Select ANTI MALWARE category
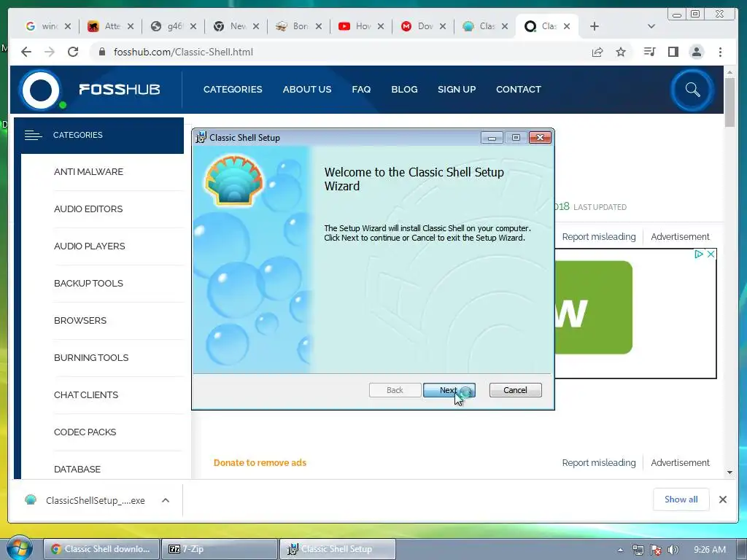Image resolution: width=747 pixels, height=560 pixels. pyautogui.click(x=88, y=172)
